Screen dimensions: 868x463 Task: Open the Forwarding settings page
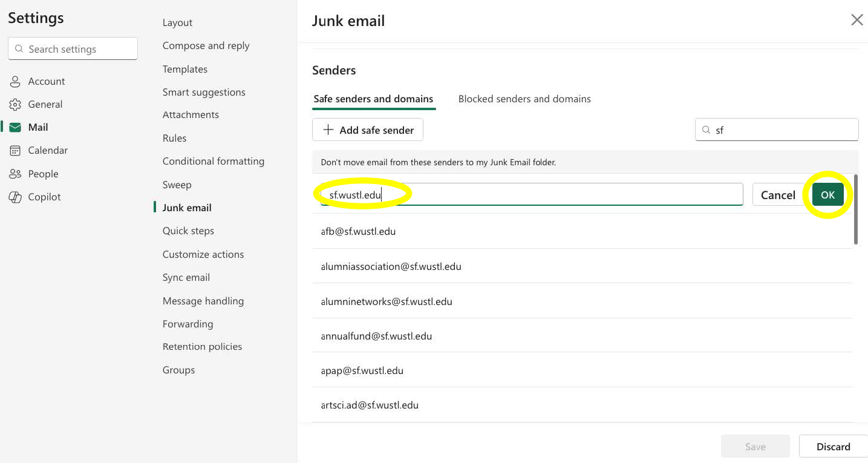[188, 324]
